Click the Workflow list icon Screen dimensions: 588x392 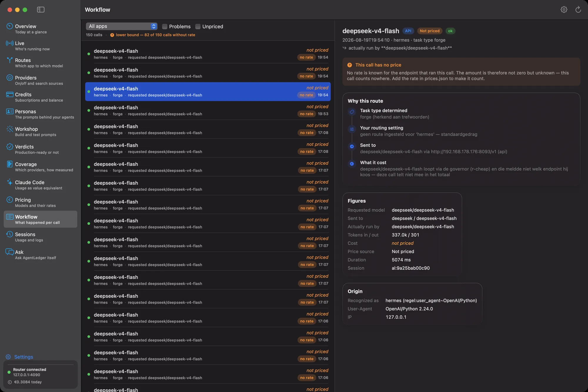tap(10, 217)
